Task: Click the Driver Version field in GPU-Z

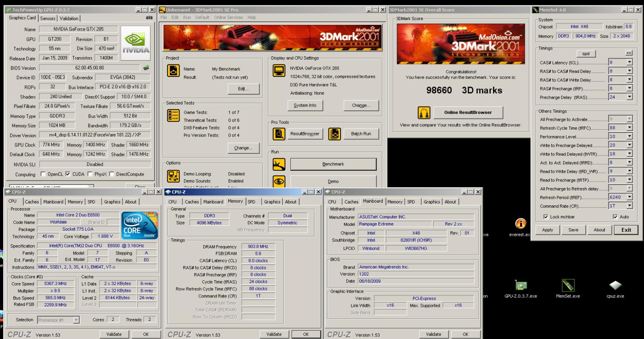Action: point(95,135)
